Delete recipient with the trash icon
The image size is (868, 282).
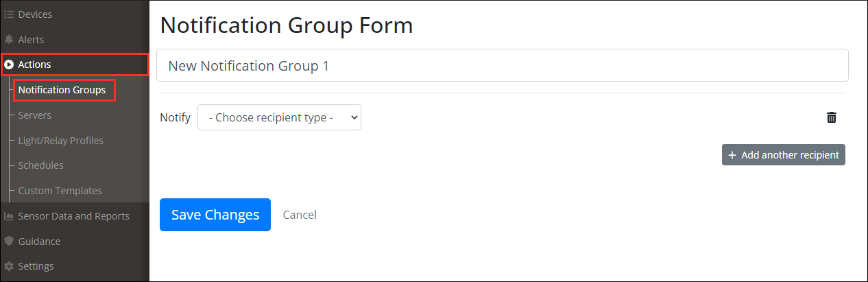tap(832, 117)
